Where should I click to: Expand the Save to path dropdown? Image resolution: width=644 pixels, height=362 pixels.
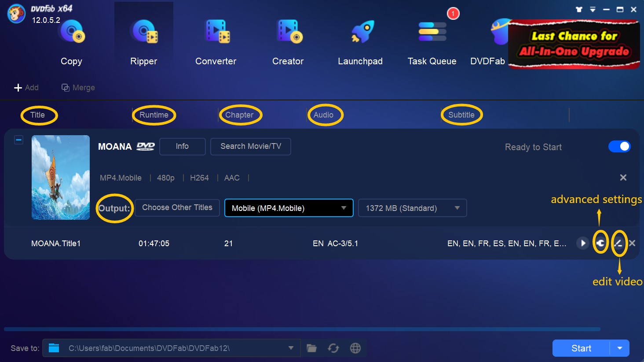pos(291,348)
